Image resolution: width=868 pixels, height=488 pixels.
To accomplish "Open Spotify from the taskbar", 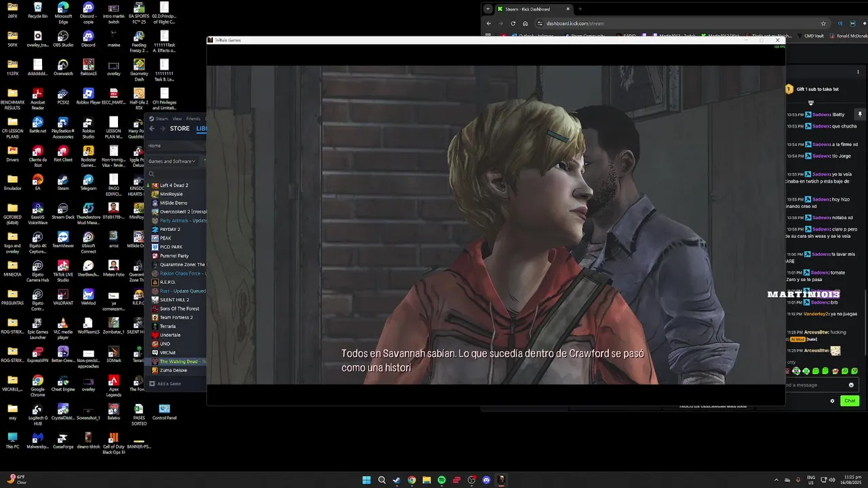I will [x=441, y=480].
